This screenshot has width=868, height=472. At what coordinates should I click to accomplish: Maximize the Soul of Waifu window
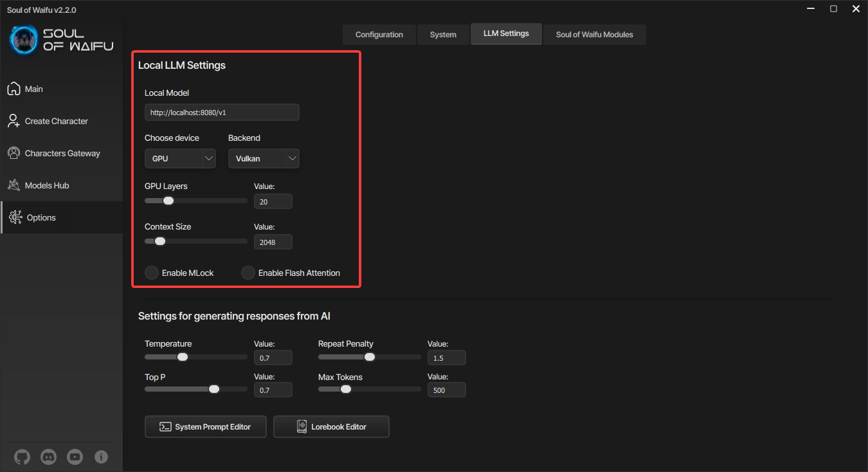pyautogui.click(x=833, y=9)
